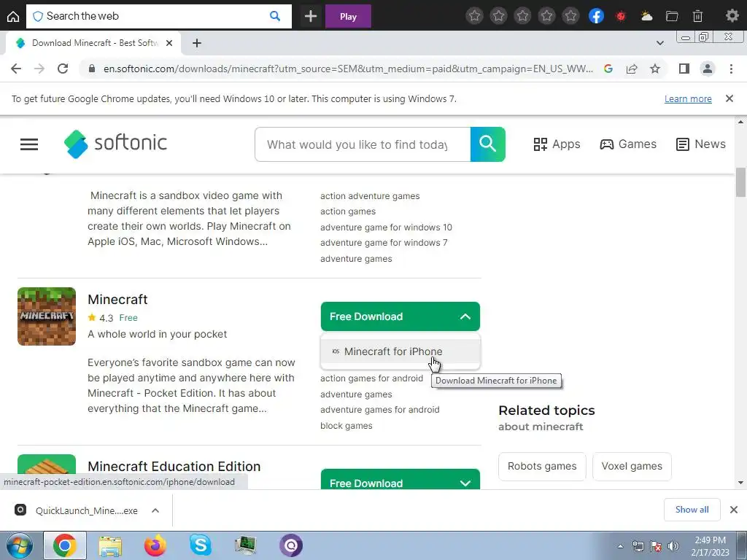Image resolution: width=747 pixels, height=560 pixels.
Task: Click the Learn more link
Action: [688, 98]
